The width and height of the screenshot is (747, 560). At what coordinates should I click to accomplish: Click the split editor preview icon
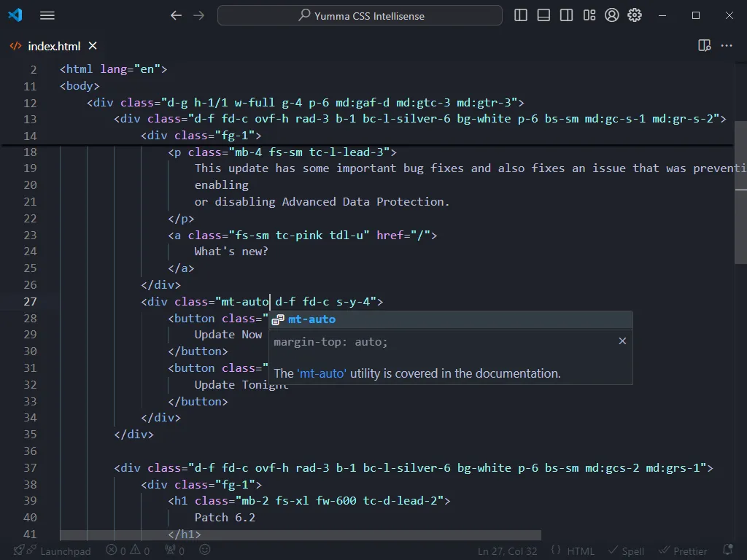[x=704, y=46]
